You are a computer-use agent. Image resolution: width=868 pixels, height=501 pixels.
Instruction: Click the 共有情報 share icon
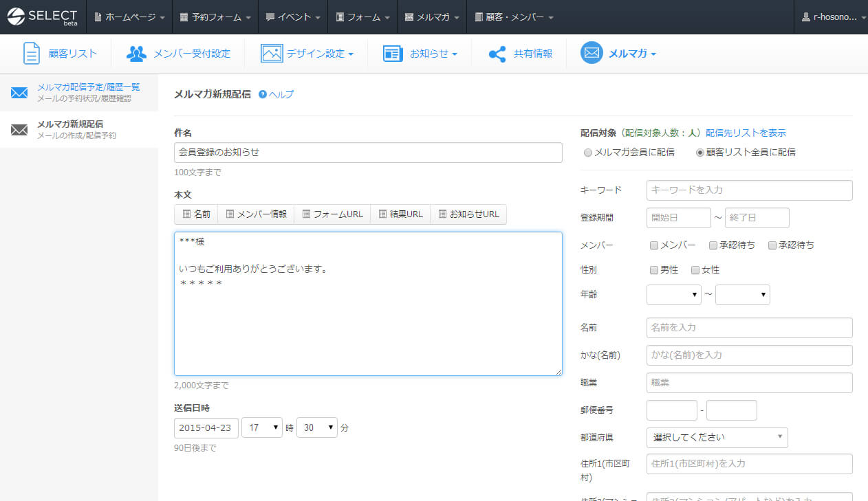(x=497, y=54)
